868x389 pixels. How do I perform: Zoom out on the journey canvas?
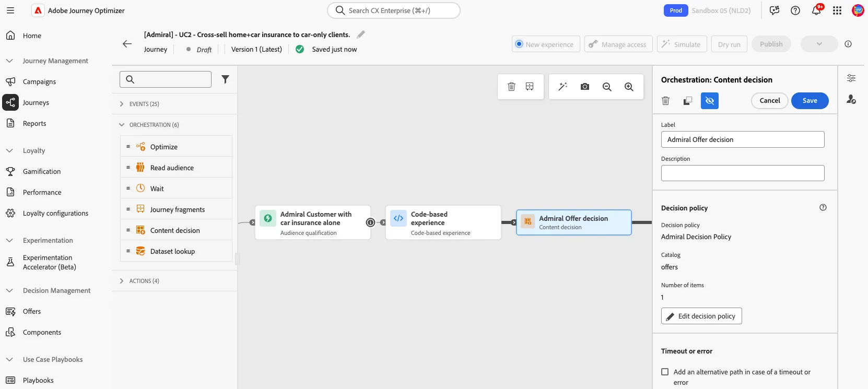coord(607,87)
